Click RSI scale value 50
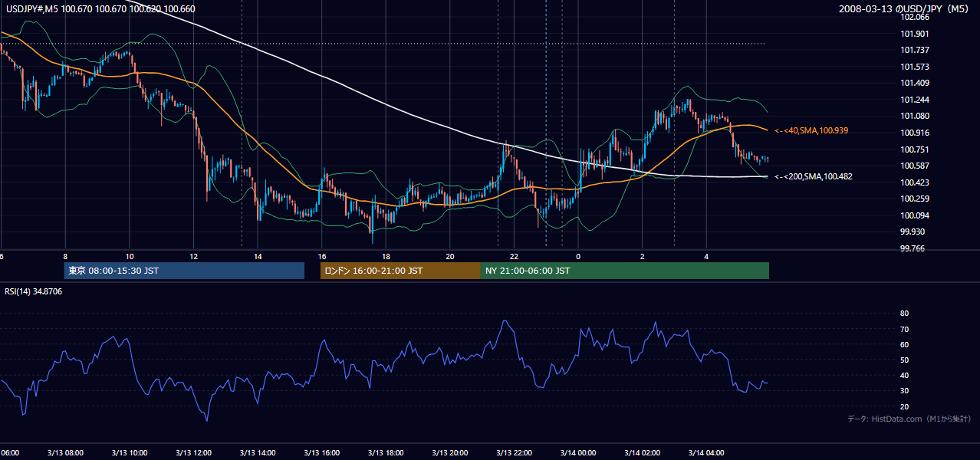Viewport: 980px width, 460px height. click(905, 360)
